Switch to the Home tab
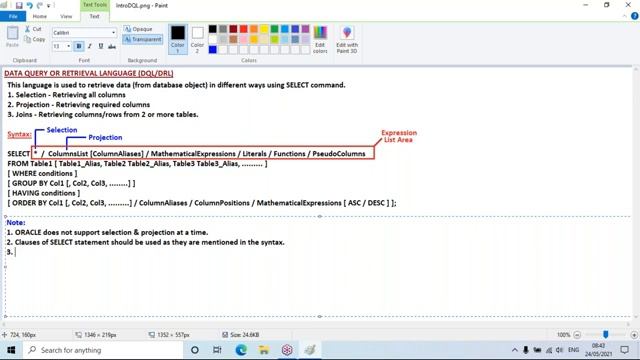The image size is (640, 360). tap(40, 16)
